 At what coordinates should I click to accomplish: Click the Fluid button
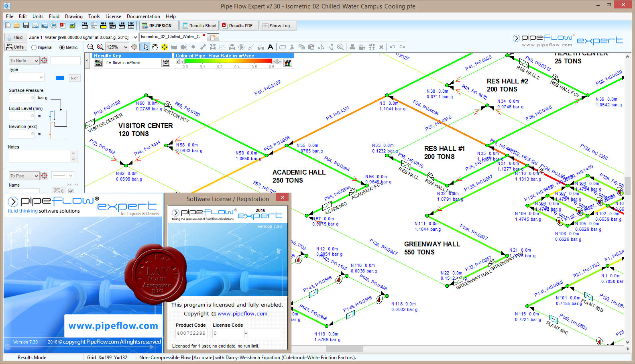click(x=15, y=37)
